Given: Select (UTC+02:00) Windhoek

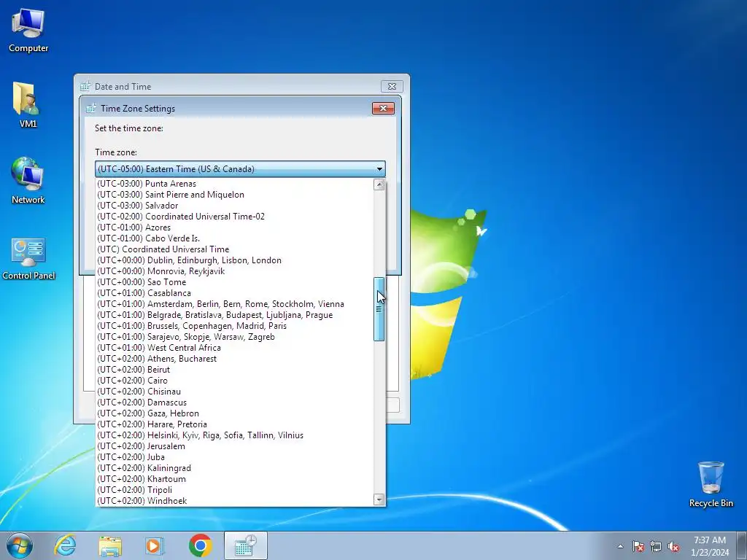Looking at the screenshot, I should [235, 501].
